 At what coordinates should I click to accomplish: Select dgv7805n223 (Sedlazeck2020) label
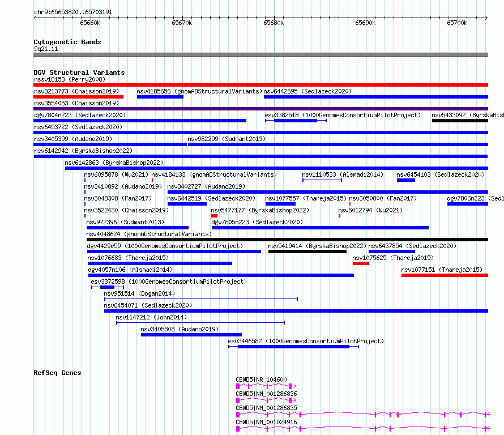point(257,222)
